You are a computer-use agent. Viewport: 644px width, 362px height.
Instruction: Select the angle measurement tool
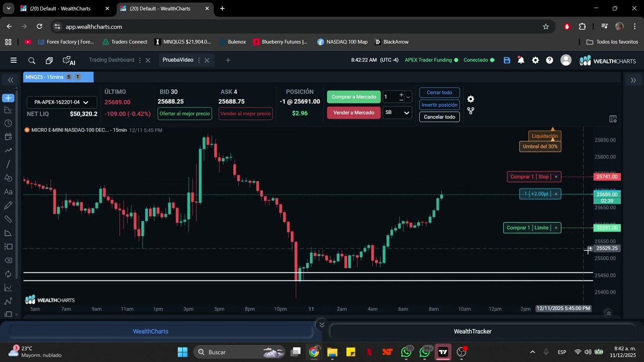point(8,233)
